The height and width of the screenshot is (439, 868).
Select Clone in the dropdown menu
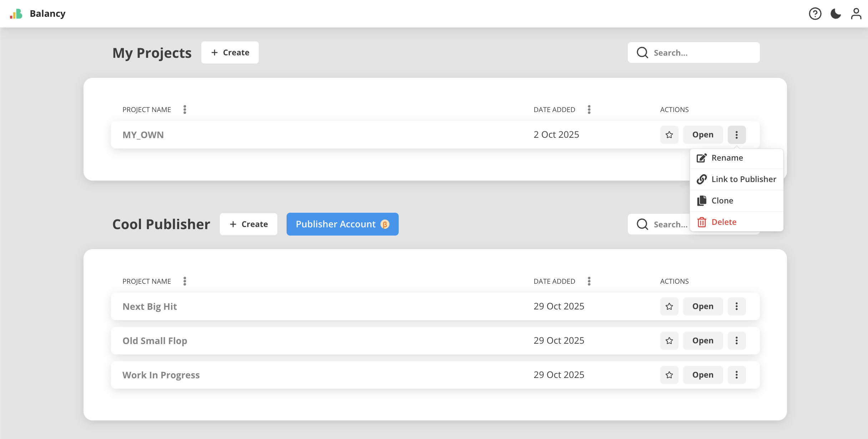(x=722, y=201)
